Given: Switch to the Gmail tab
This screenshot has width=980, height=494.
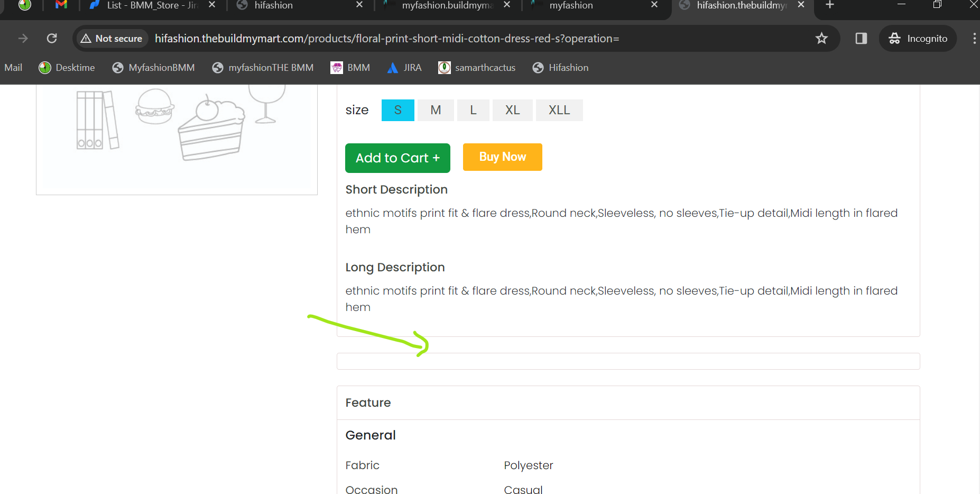Looking at the screenshot, I should [x=61, y=5].
